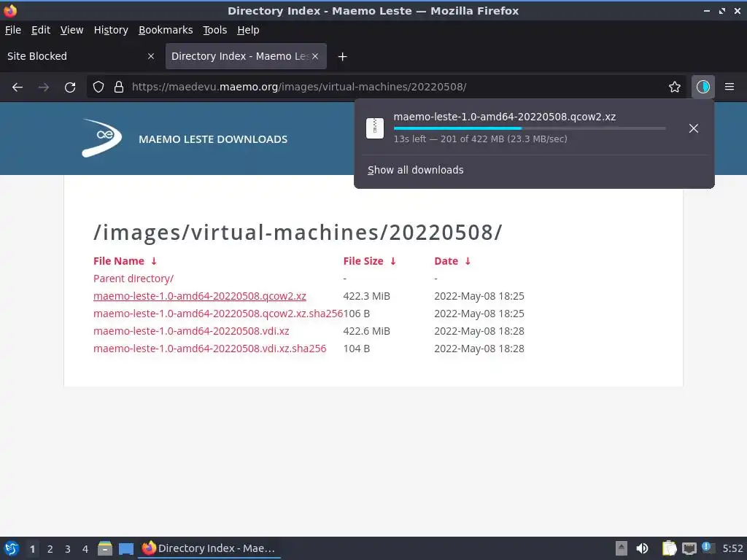
Task: Open the update notifier tray icon
Action: [x=708, y=548]
